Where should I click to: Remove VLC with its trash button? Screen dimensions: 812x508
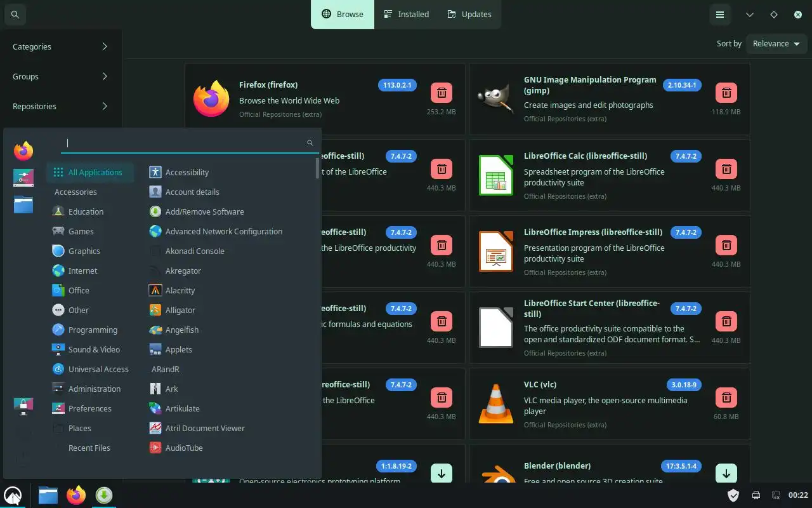click(726, 398)
